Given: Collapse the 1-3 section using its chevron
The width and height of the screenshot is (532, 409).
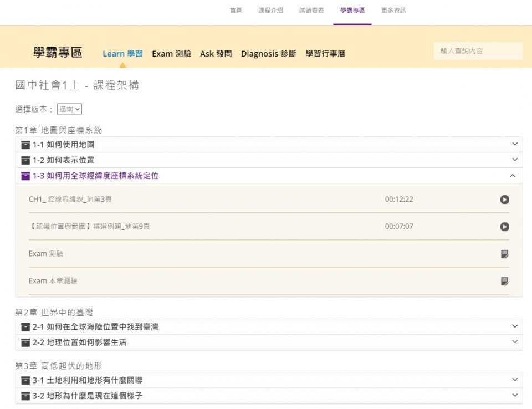Looking at the screenshot, I should 513,176.
